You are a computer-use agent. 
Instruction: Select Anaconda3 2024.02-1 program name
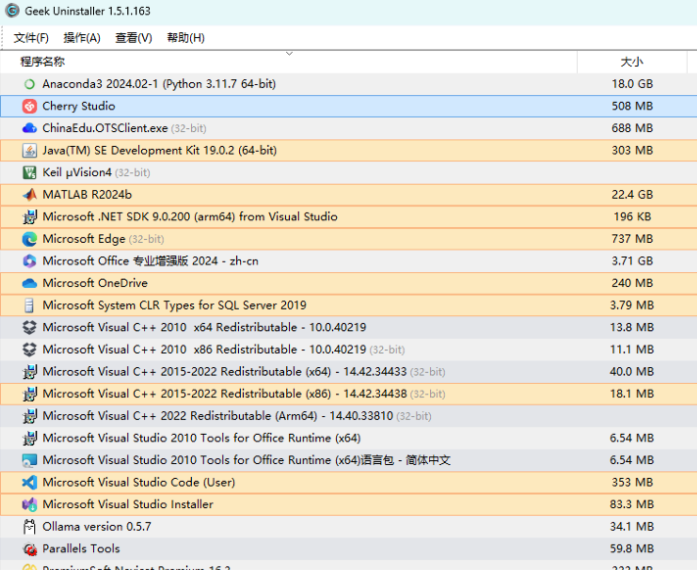point(159,84)
